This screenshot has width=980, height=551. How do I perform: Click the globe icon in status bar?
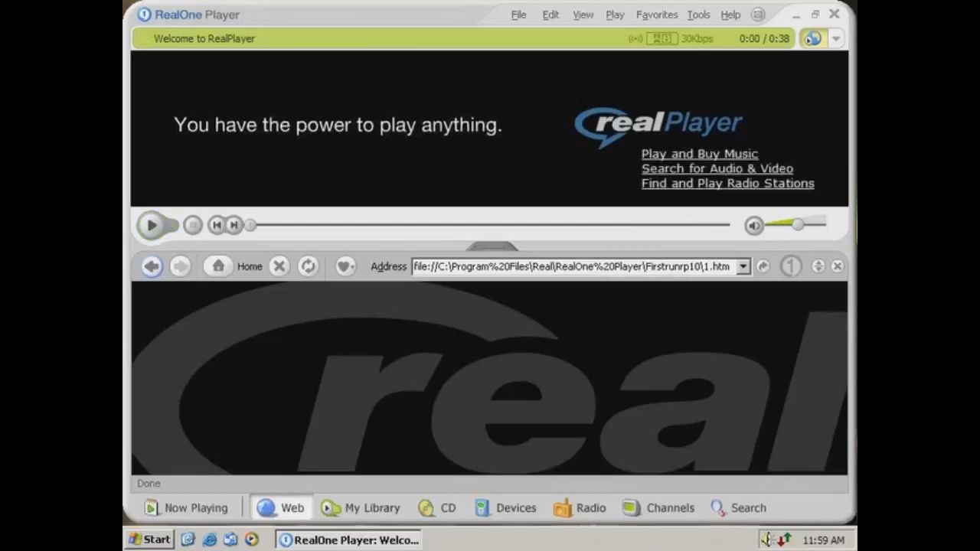click(812, 38)
